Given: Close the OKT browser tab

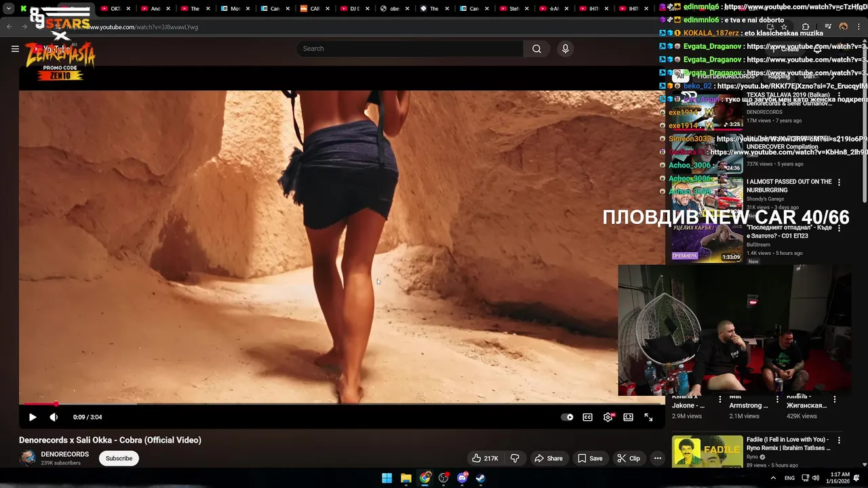Looking at the screenshot, I should [x=128, y=9].
